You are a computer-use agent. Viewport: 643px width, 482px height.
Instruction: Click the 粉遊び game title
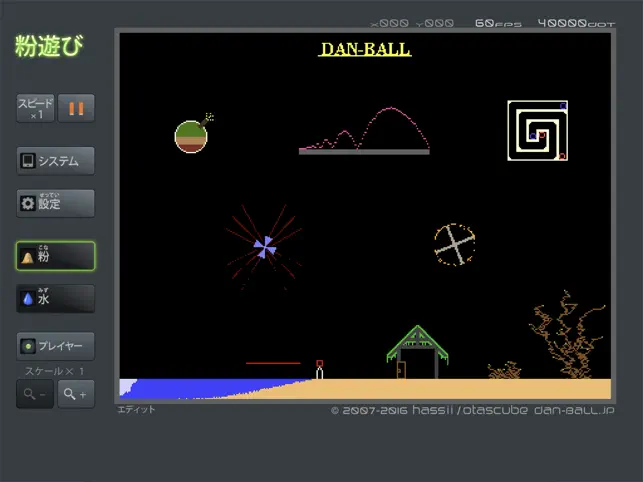tap(49, 46)
